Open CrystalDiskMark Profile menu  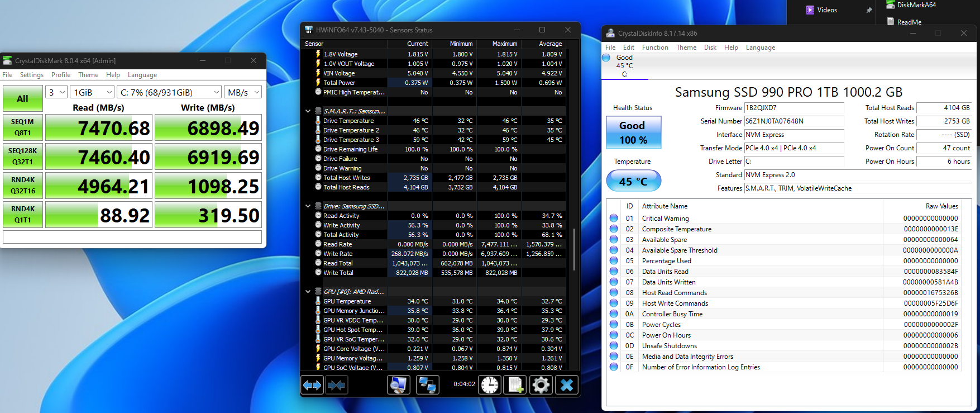pyautogui.click(x=61, y=75)
